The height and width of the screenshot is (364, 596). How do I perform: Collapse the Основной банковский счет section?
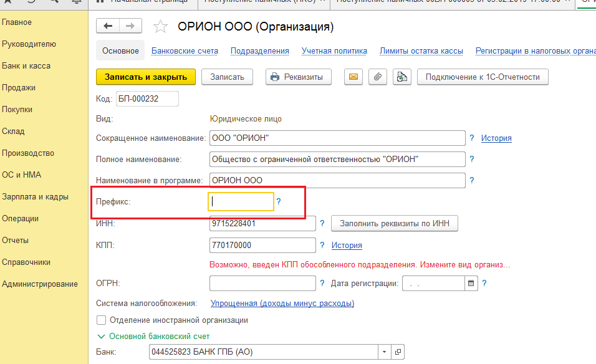click(x=101, y=337)
